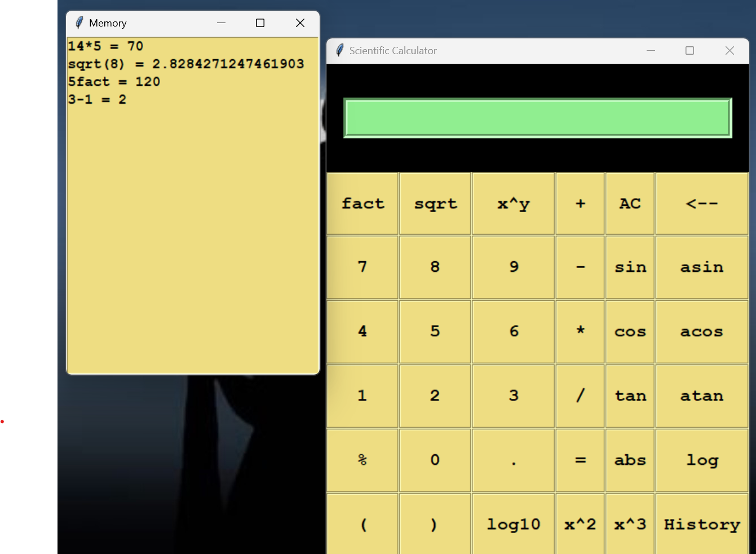The height and width of the screenshot is (554, 756).
Task: Click the cos function button
Action: 630,332
